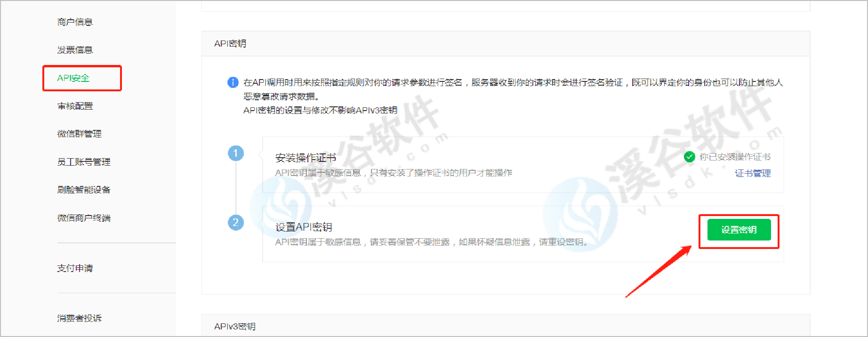Open 员工账号管理 sidebar entry
The height and width of the screenshot is (337, 868).
84,162
